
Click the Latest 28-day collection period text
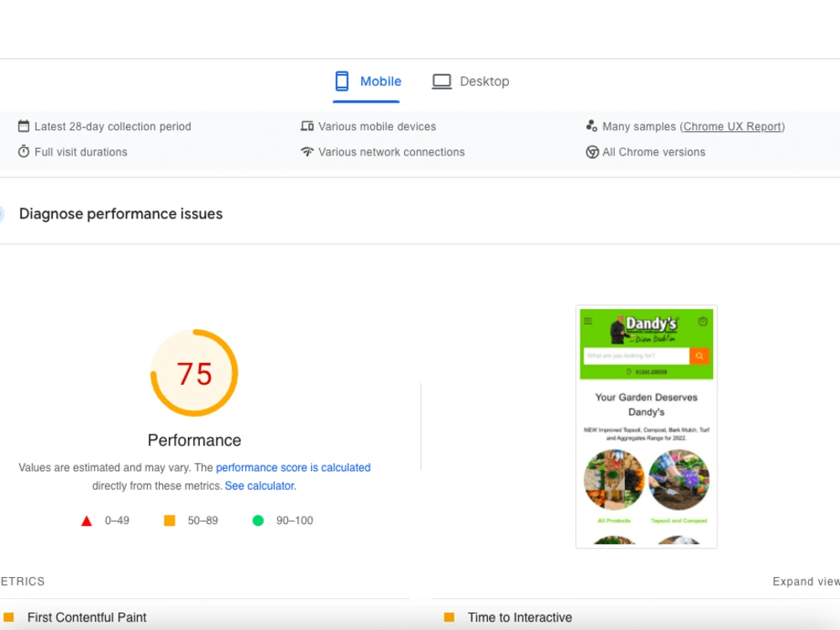pyautogui.click(x=113, y=127)
